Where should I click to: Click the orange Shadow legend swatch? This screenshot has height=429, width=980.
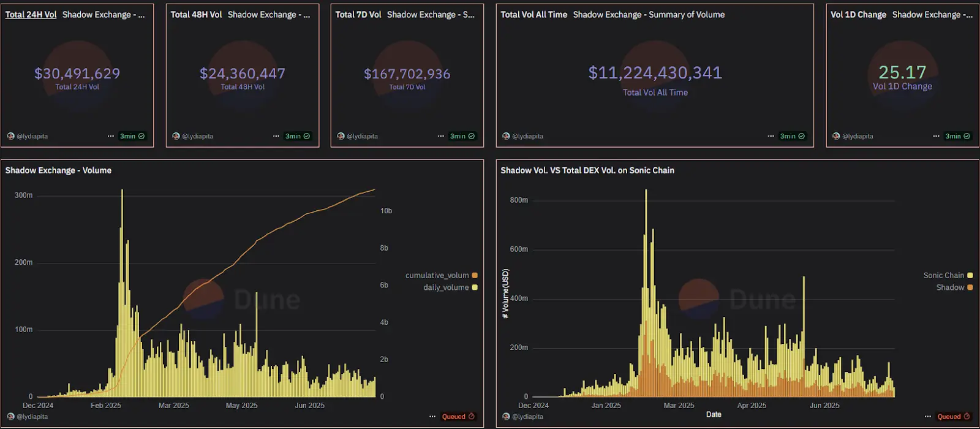pyautogui.click(x=970, y=287)
